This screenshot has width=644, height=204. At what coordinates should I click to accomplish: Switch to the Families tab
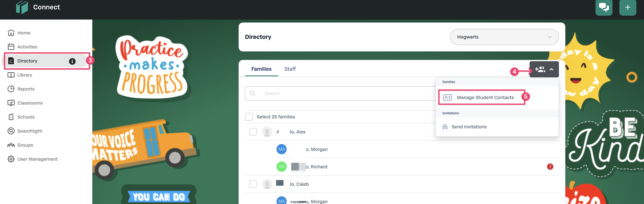click(x=261, y=69)
